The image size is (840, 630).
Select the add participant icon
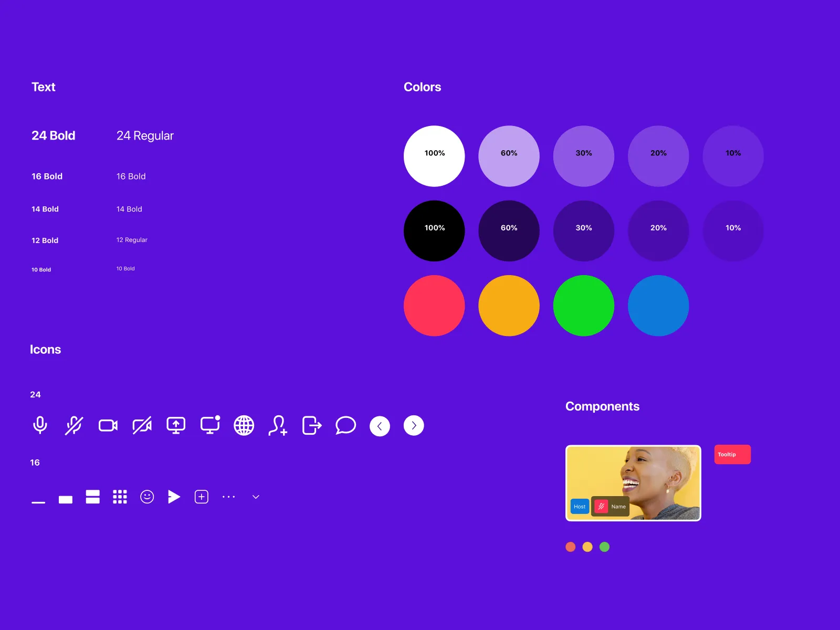[x=278, y=425]
